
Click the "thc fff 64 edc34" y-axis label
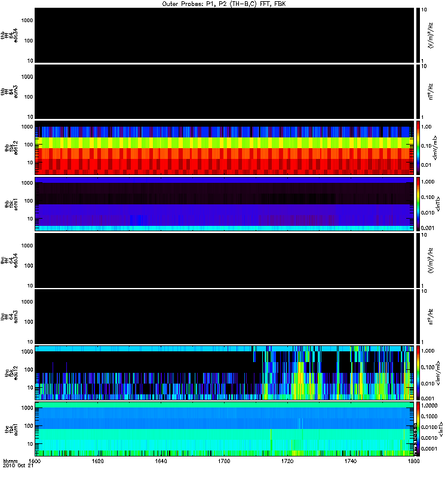coord(9,261)
